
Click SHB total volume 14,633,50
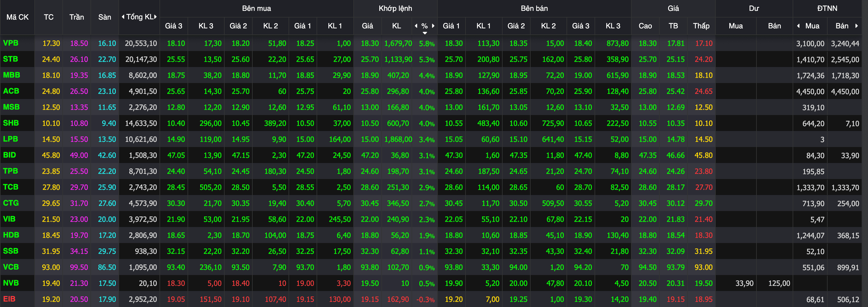tap(141, 123)
